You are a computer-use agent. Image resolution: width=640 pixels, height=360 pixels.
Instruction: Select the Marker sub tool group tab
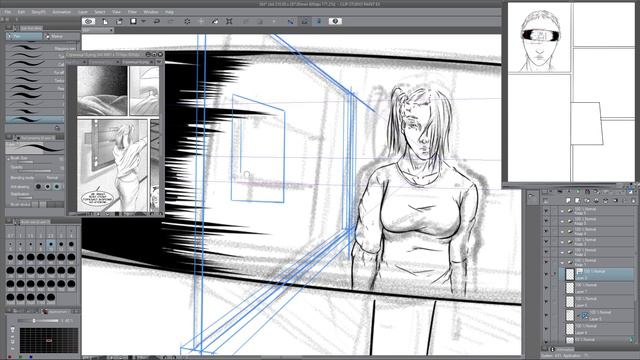61,36
